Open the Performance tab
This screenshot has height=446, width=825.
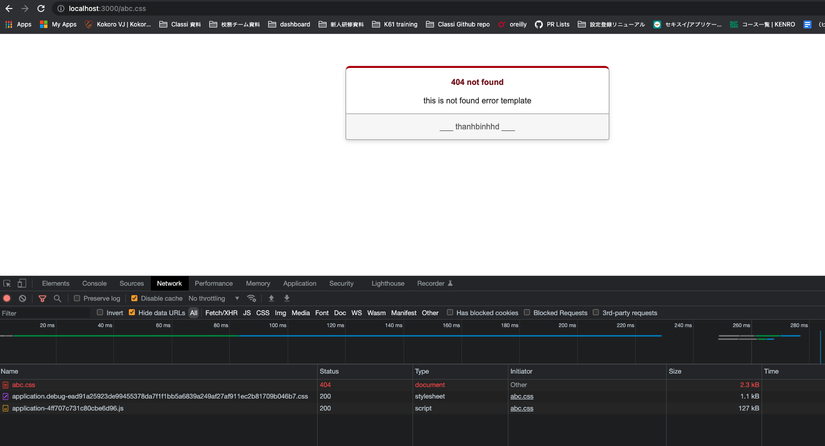click(x=214, y=283)
